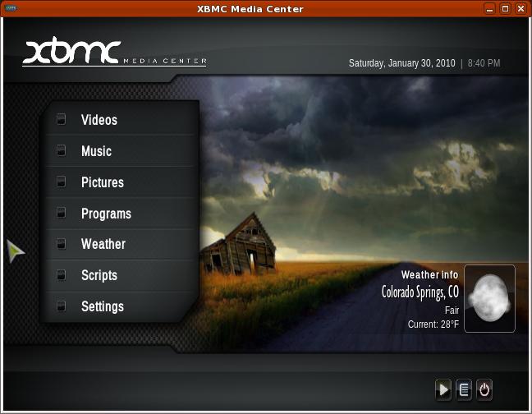
Task: Open the playlist/list icon button
Action: (464, 389)
